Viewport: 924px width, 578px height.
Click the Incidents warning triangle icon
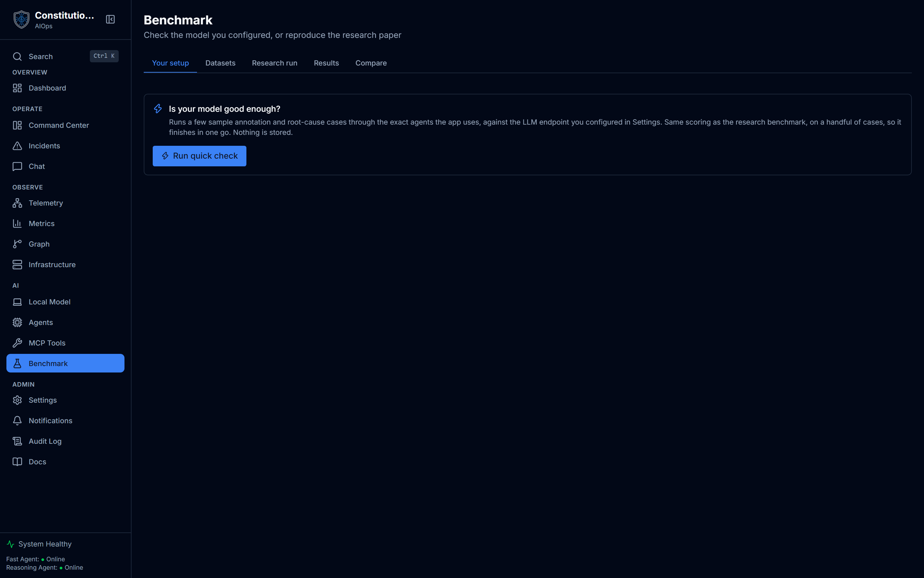click(17, 146)
